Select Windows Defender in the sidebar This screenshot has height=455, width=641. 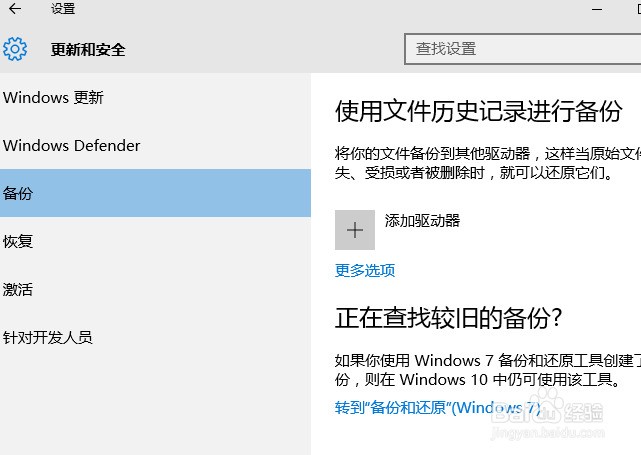(x=72, y=146)
